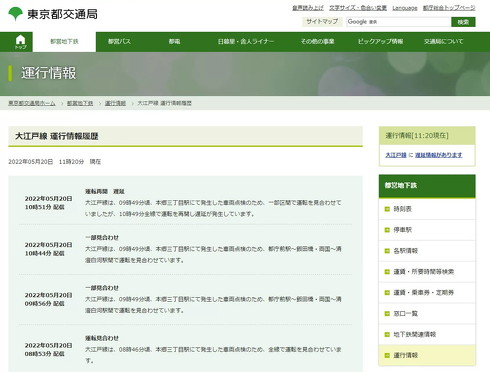Click the 大江戸線 運行情報履歴 heading
The image size is (490, 372).
point(57,136)
